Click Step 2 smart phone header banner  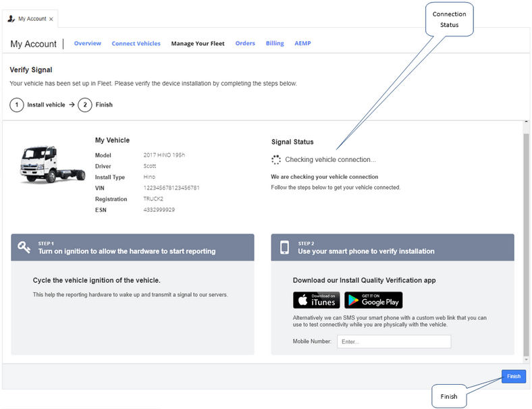392,247
